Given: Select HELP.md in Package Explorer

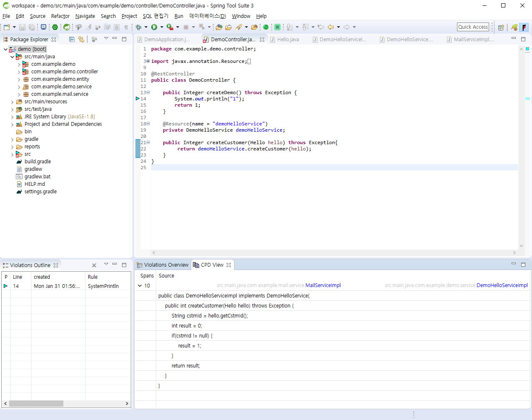Looking at the screenshot, I should 35,184.
